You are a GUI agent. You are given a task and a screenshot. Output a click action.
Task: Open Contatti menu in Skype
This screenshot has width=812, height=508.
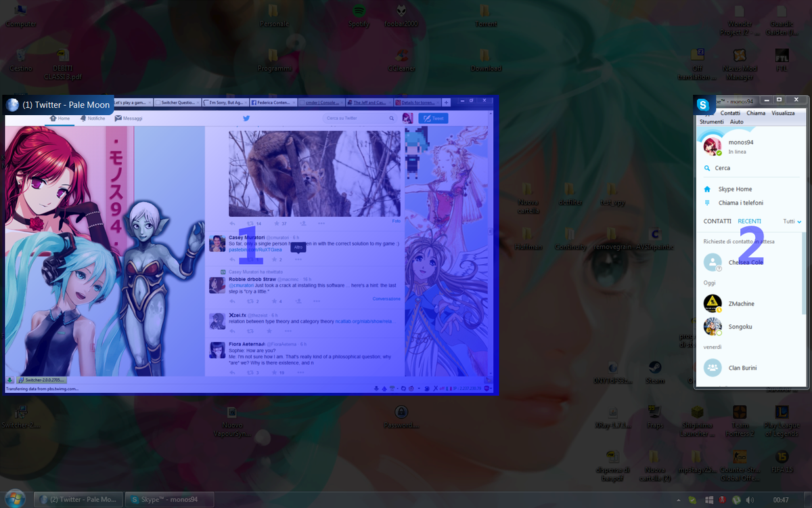tap(730, 113)
